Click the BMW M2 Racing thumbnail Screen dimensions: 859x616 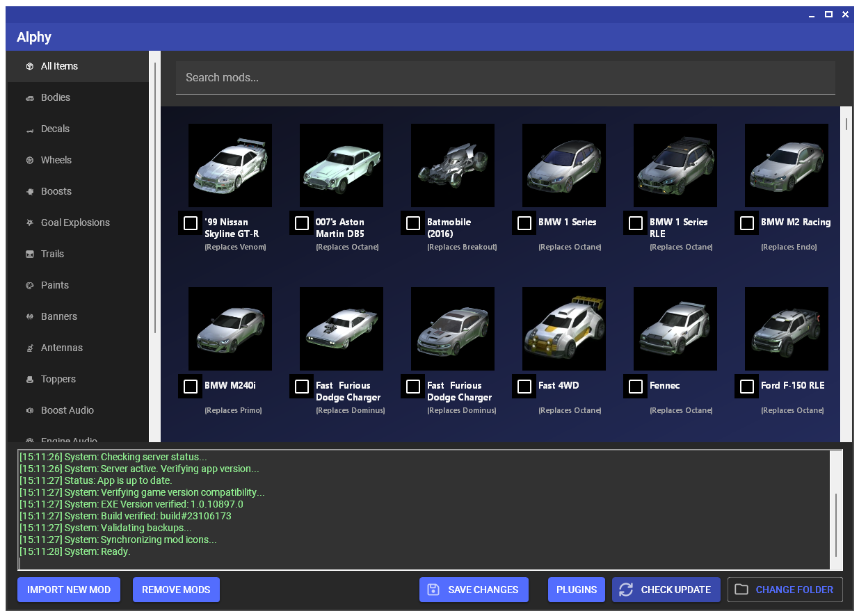pyautogui.click(x=787, y=165)
